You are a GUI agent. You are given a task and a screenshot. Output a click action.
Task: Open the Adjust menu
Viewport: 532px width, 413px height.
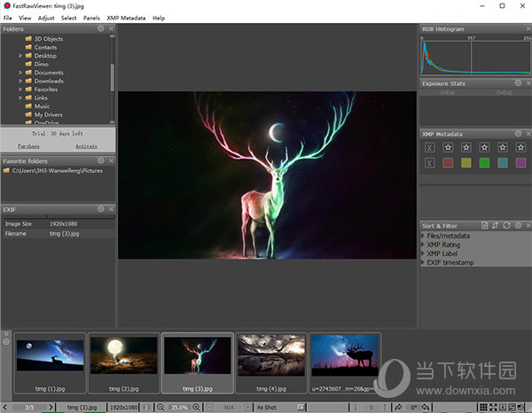tap(46, 18)
